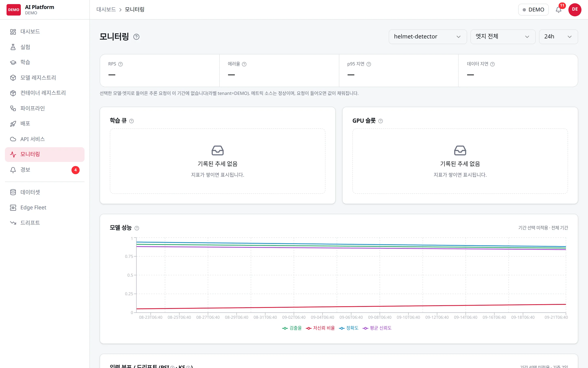Screen dimensions: 588x368
Task: Click '기간 선택 미적용 · 전체 기간' label
Action: (x=543, y=228)
